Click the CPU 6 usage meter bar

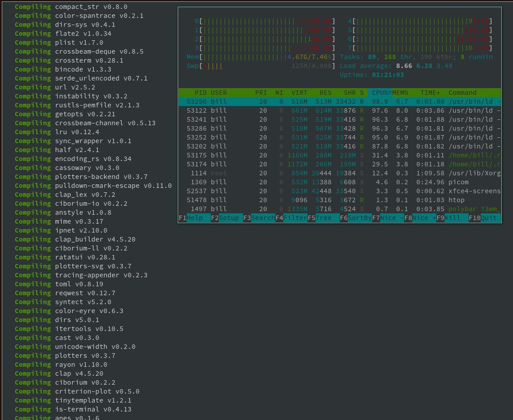pyautogui.click(x=420, y=39)
